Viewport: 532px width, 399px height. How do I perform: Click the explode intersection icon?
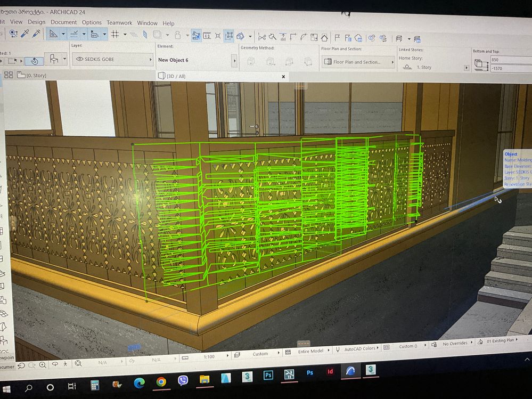[218, 36]
